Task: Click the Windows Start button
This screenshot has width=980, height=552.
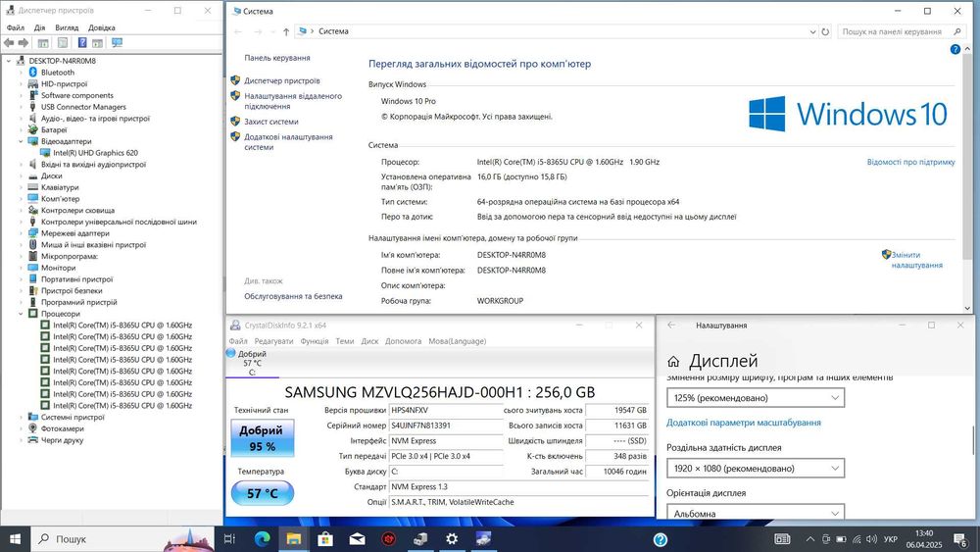Action: (15, 539)
